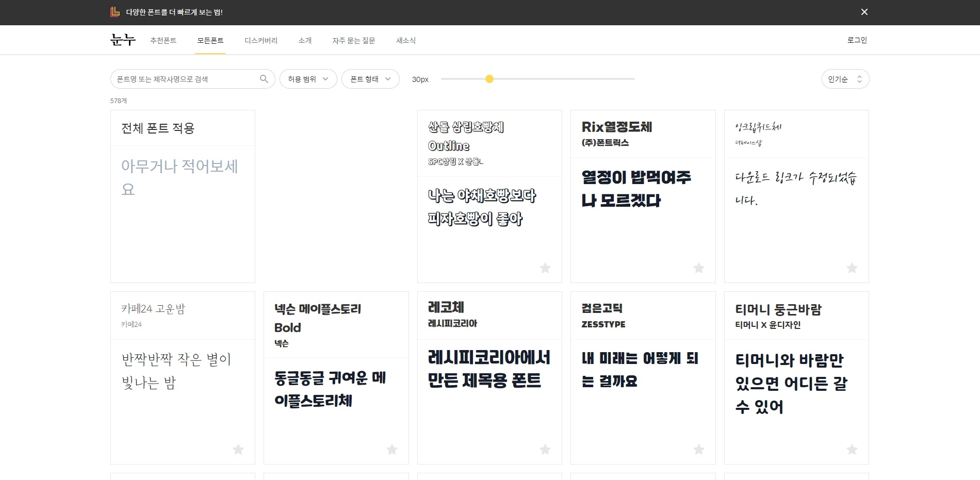Click the 동글동글 귀여운 메이플스토리체 preview
Screen dimensions: 980x480
coord(330,389)
